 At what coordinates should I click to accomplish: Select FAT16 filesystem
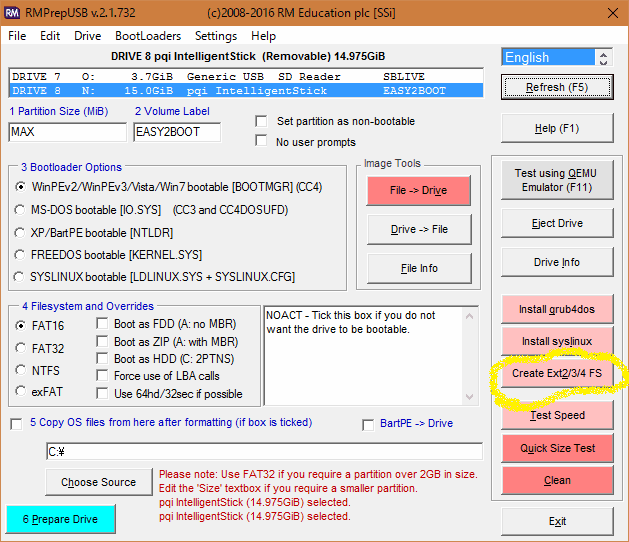[20, 325]
